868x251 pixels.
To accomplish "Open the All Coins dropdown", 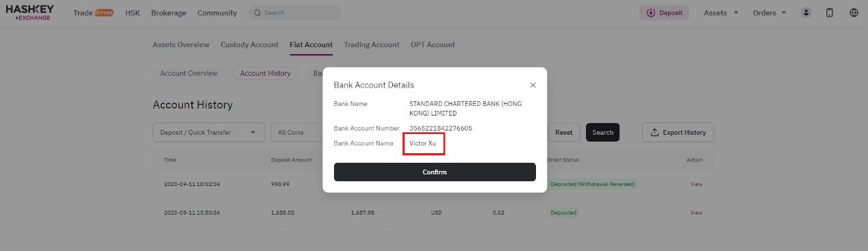I will (296, 133).
